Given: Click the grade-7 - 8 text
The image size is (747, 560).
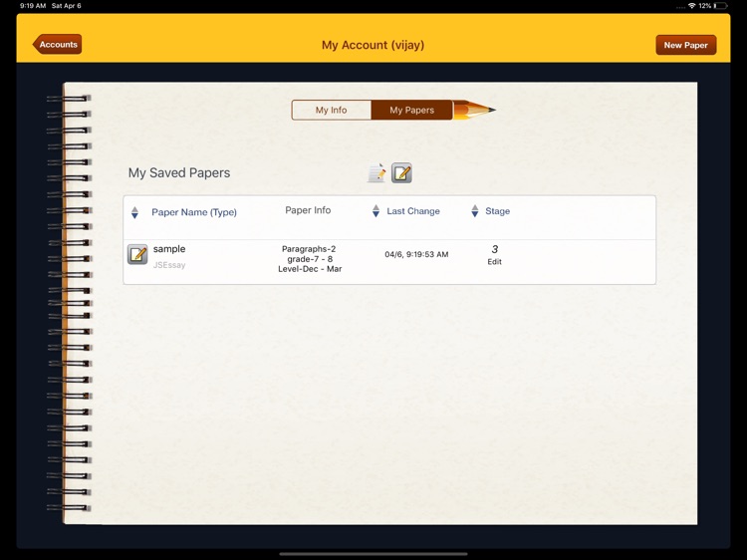Looking at the screenshot, I should (x=310, y=259).
